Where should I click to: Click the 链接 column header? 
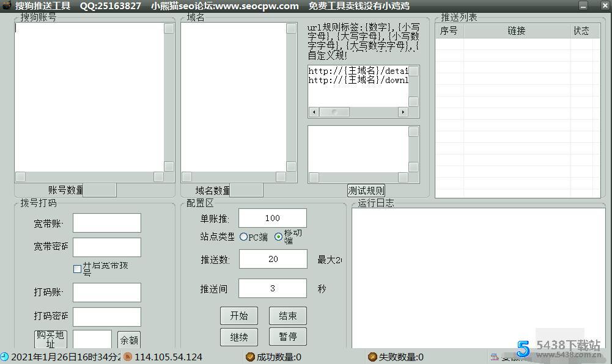(x=517, y=31)
